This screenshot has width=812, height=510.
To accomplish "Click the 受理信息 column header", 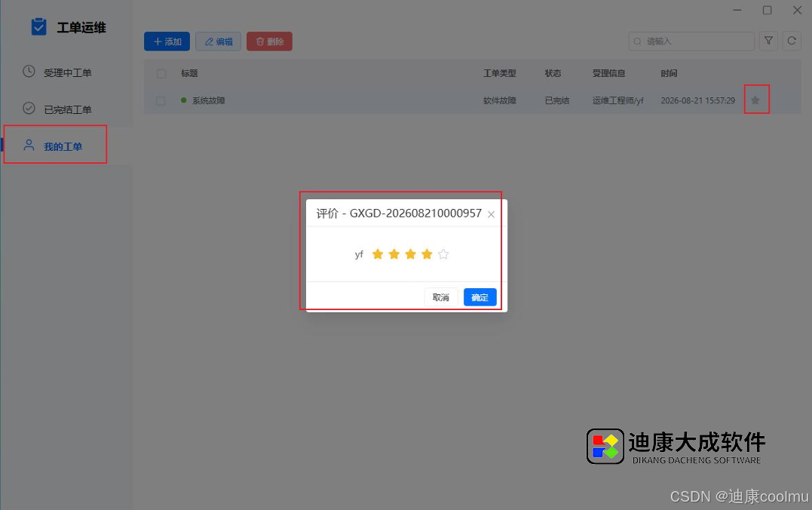I will pyautogui.click(x=609, y=73).
